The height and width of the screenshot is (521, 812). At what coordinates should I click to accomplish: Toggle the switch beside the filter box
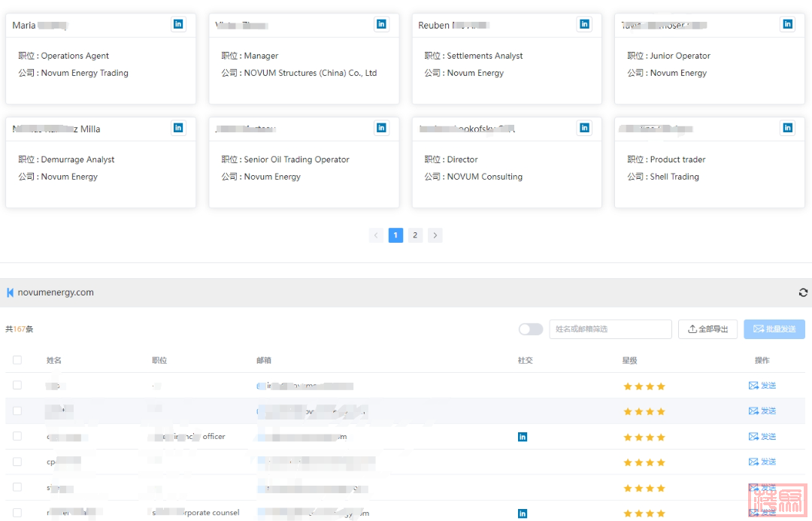(x=531, y=329)
